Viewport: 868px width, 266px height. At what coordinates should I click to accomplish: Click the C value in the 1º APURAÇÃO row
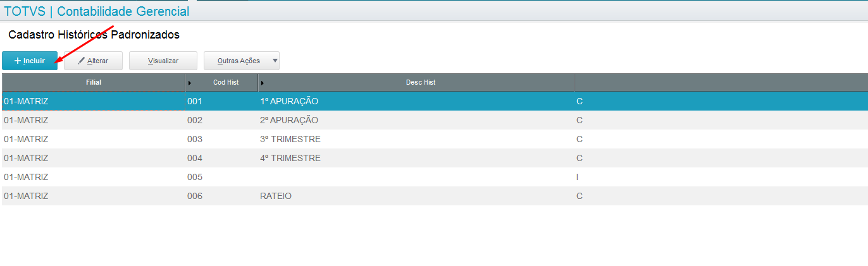click(580, 101)
